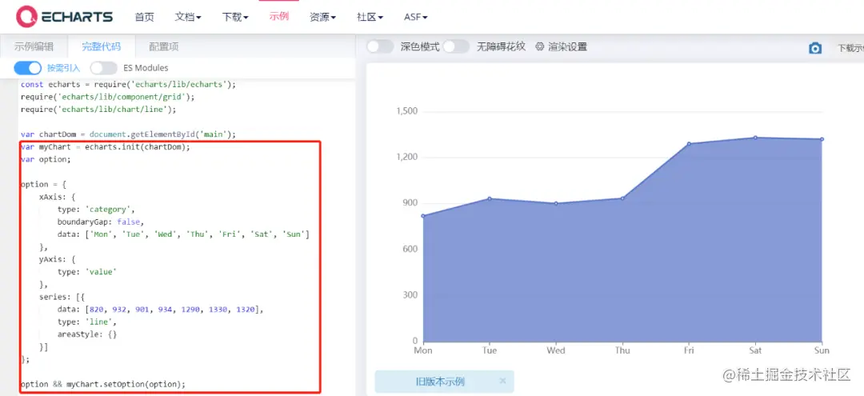The height and width of the screenshot is (396, 864).
Task: Enable the 无障碍花纹 pattern toggle
Action: [x=456, y=47]
